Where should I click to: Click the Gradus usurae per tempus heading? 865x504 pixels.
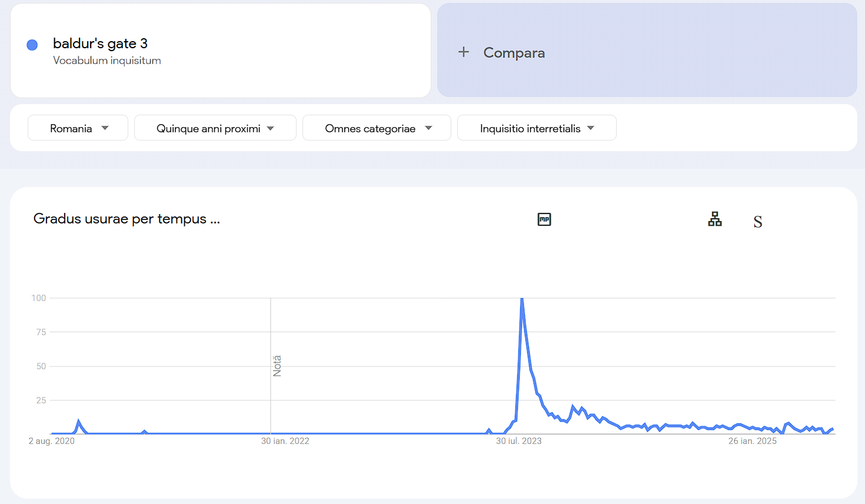(x=127, y=219)
